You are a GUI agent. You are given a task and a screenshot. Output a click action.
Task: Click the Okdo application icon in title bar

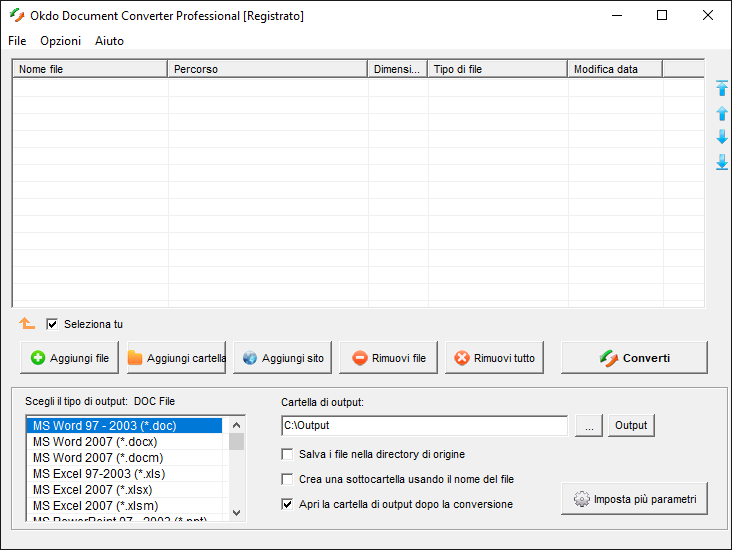pos(17,15)
